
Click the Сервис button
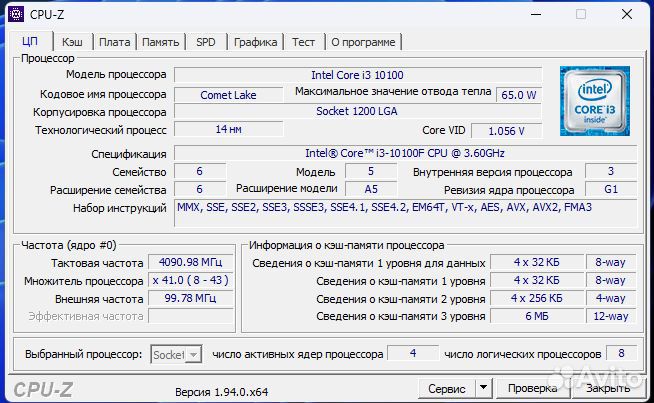pos(447,389)
